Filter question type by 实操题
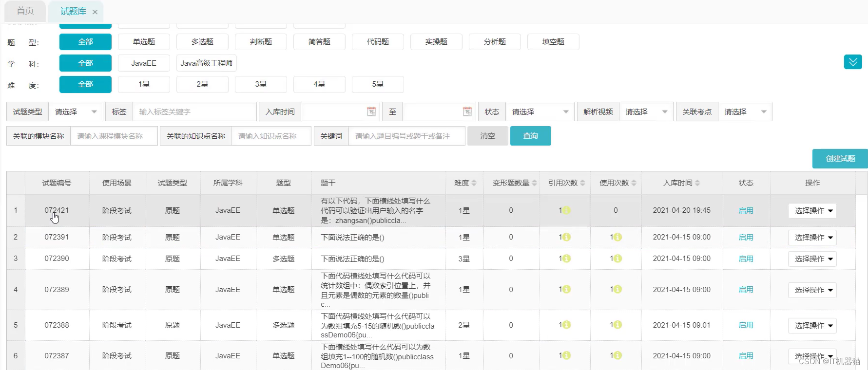 tap(436, 42)
